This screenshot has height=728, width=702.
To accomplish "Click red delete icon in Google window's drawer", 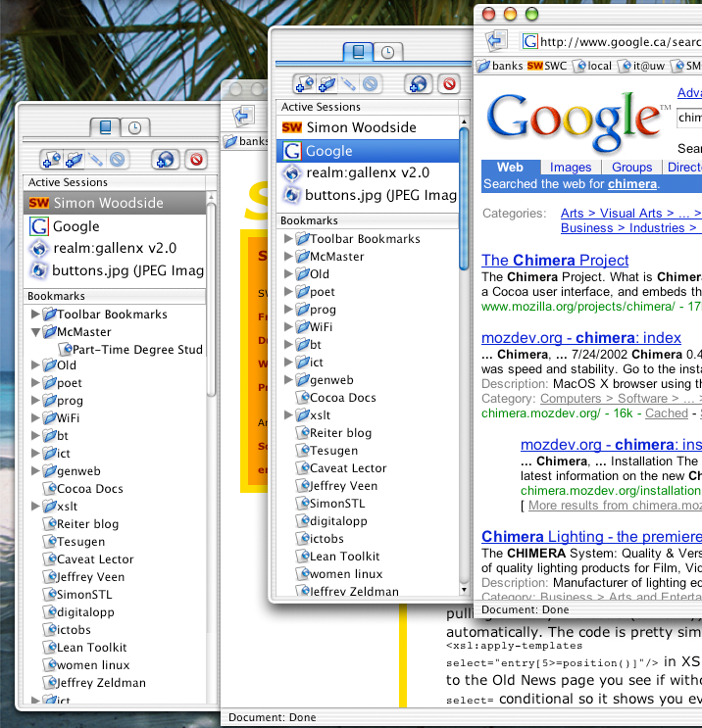I will [449, 84].
